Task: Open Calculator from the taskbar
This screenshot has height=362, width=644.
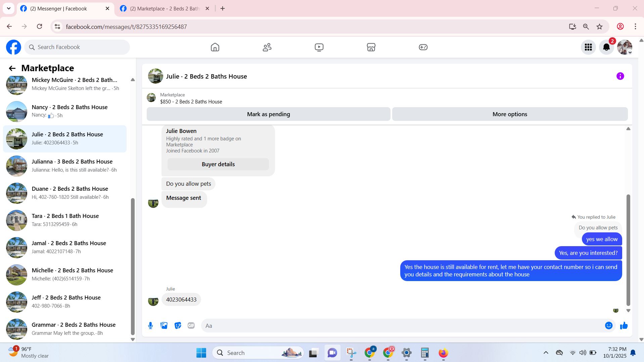Action: [425, 353]
